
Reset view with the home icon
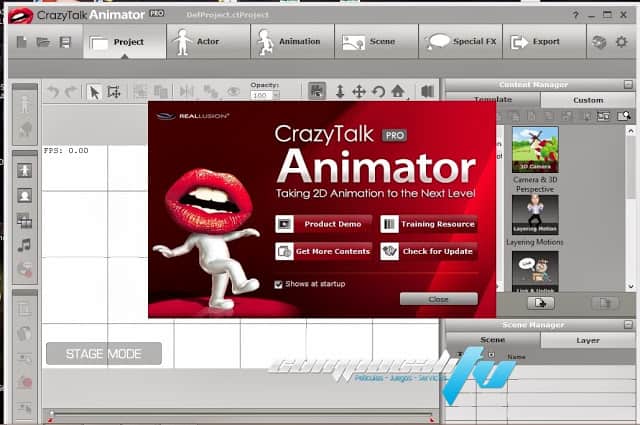398,91
